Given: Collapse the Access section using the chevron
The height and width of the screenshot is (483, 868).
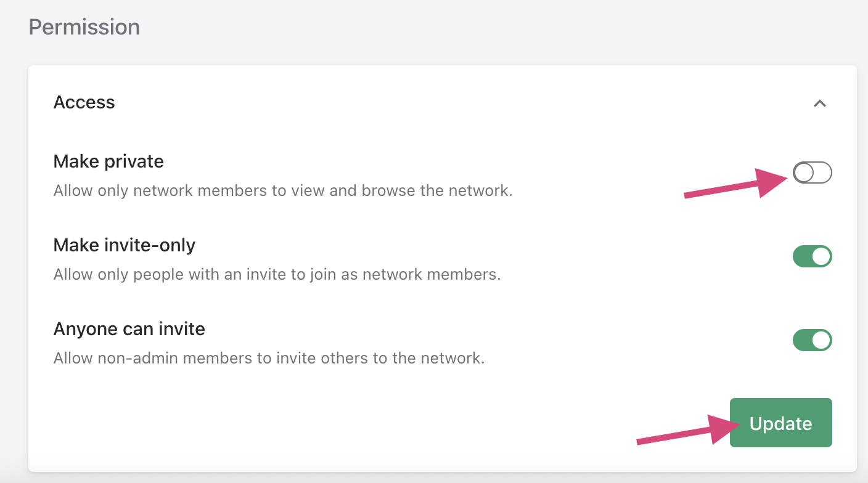Looking at the screenshot, I should (819, 103).
